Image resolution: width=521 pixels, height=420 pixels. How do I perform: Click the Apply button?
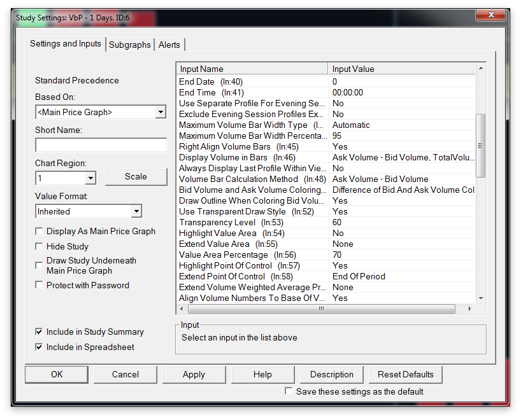194,375
